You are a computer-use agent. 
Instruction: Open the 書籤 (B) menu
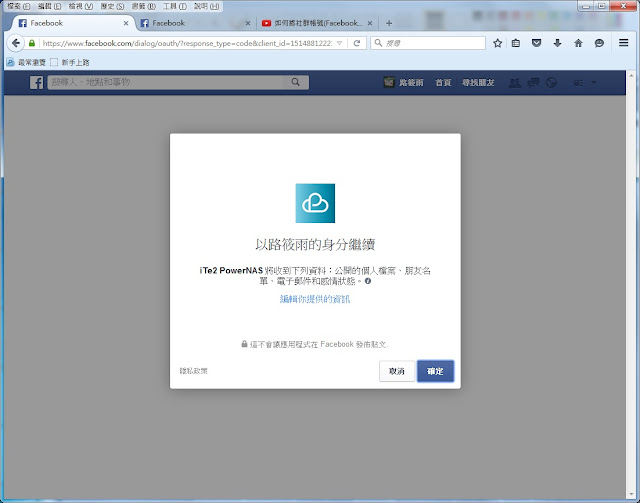click(144, 6)
